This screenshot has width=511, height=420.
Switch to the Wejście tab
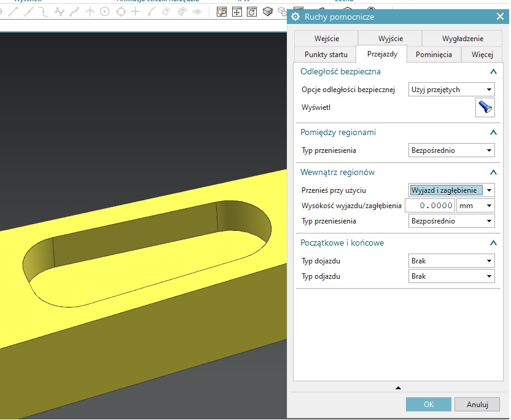[x=327, y=39]
